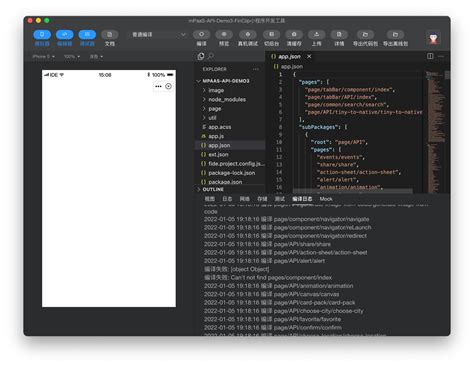Click the 清缓存 clear cache icon
Screen dimensions: 474x367
(x=294, y=35)
